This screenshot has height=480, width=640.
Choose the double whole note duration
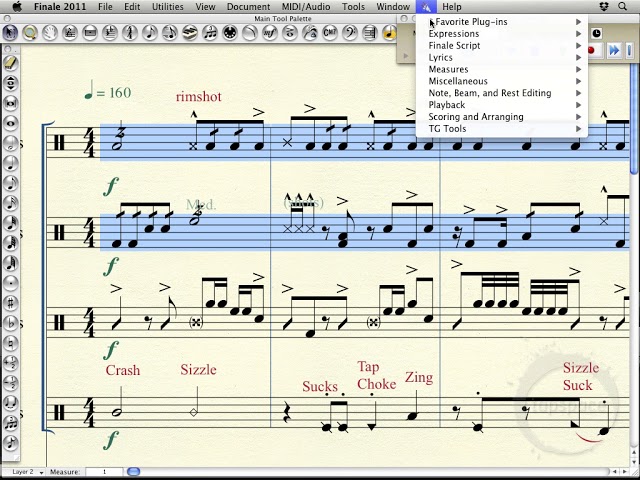pos(11,103)
